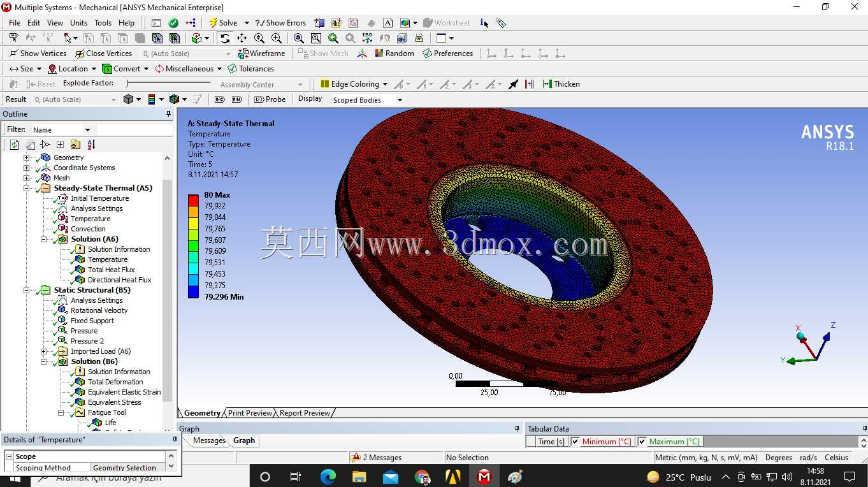
Task: Pin the Details of Temperature panel
Action: [175, 440]
